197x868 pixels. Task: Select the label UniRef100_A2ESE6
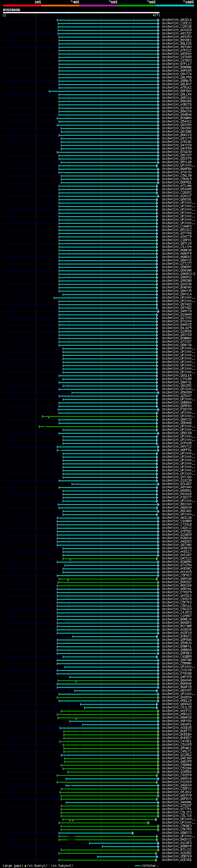tap(176, 860)
